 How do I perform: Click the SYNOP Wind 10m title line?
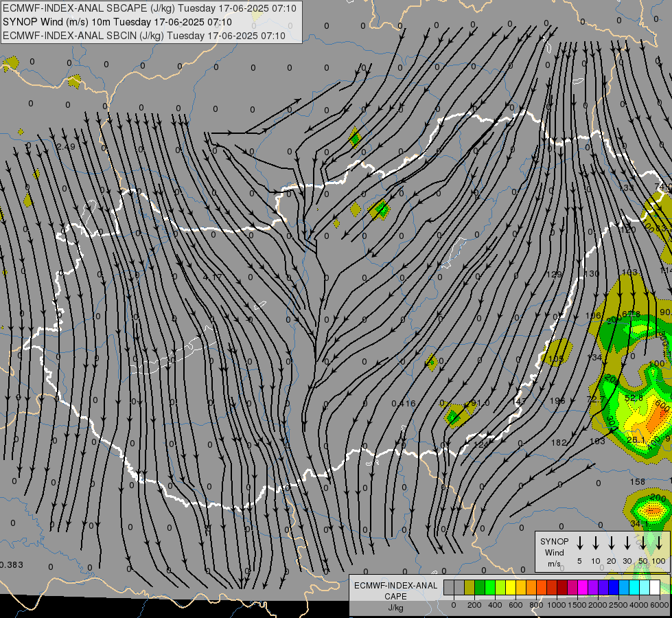117,22
